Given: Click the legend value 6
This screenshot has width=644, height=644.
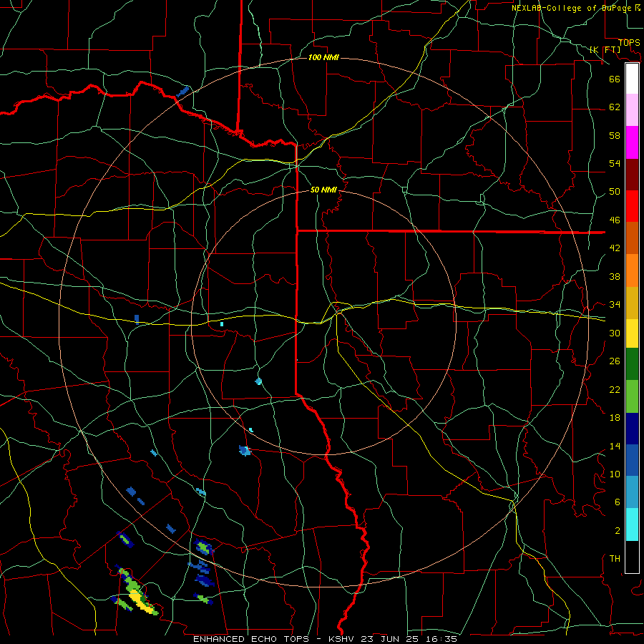Looking at the screenshot, I should [x=618, y=502].
